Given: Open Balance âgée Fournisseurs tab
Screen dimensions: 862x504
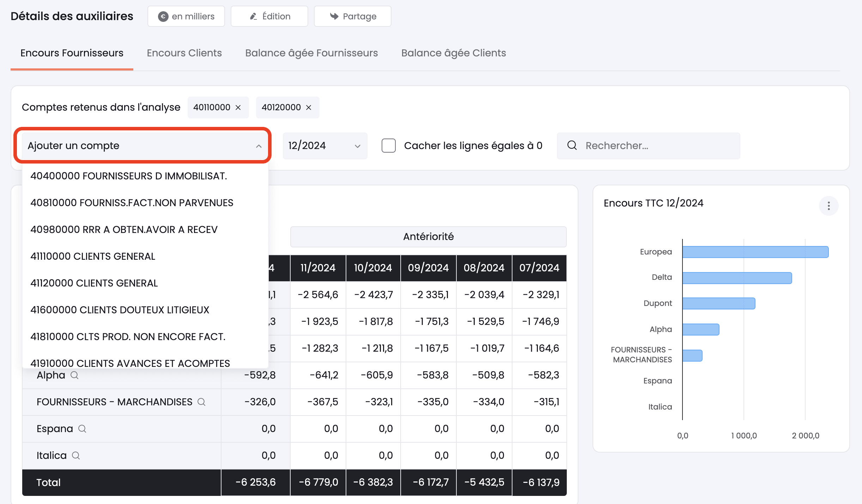Looking at the screenshot, I should [x=311, y=53].
